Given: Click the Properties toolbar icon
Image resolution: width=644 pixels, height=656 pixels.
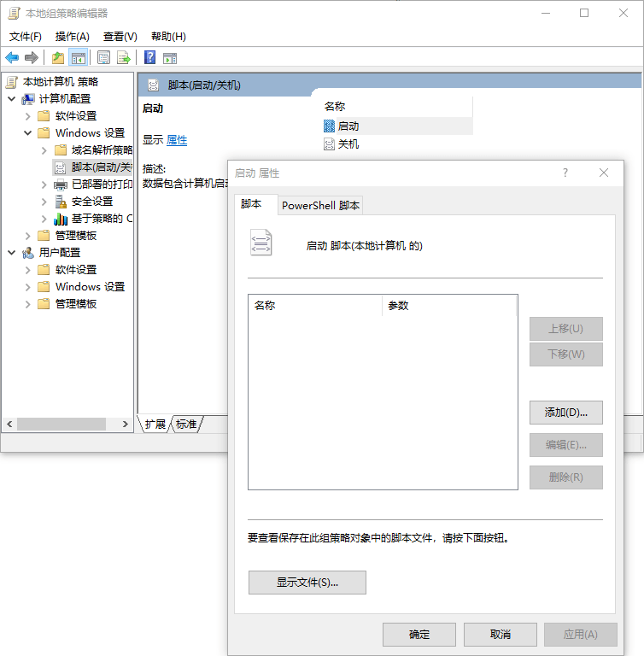Looking at the screenshot, I should 103,57.
